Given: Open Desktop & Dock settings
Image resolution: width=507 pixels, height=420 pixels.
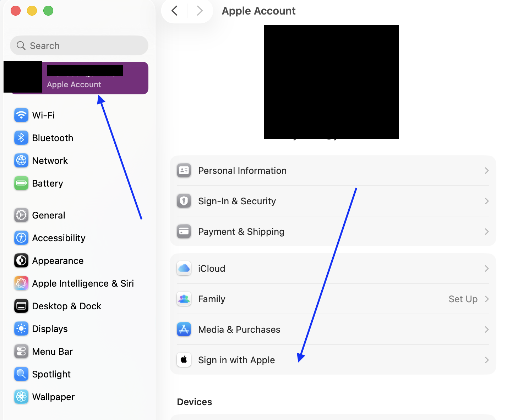Looking at the screenshot, I should 79,306.
